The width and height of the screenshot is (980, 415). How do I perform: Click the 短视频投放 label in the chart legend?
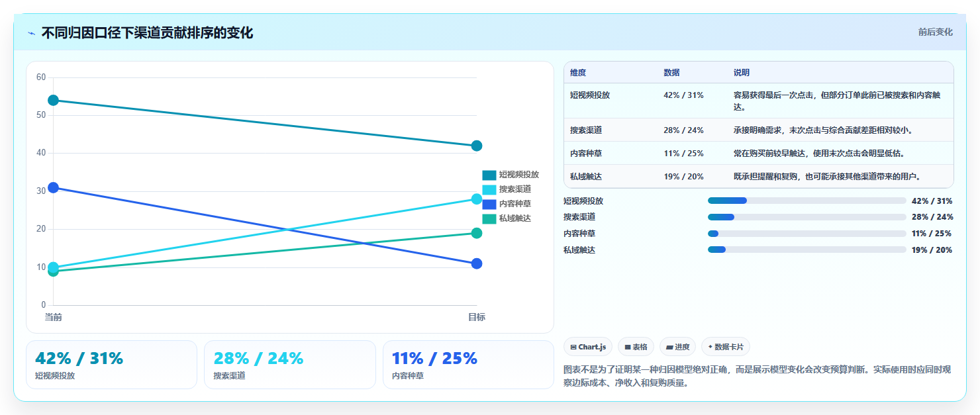coord(518,175)
